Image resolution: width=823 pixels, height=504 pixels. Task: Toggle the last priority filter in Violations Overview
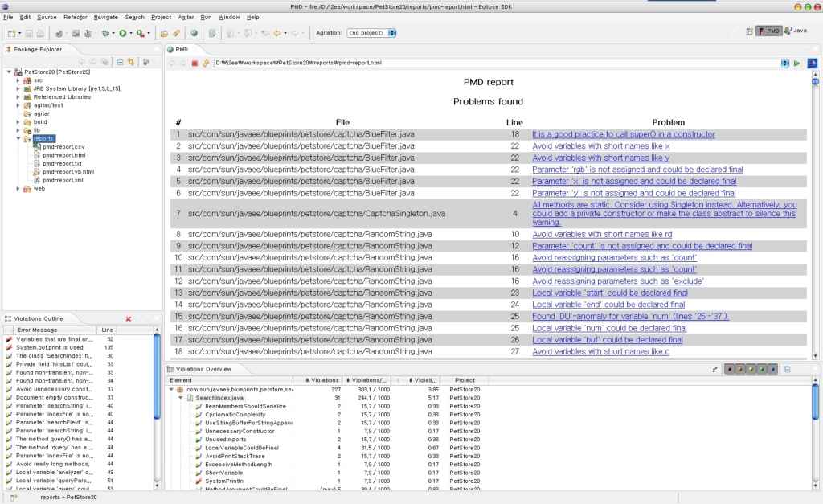click(x=772, y=369)
